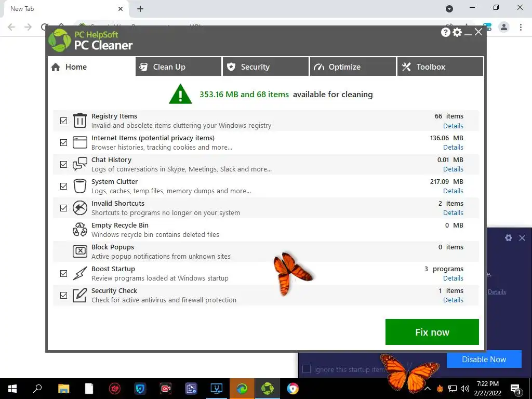This screenshot has width=532, height=399.
Task: Check 'Ignore this startup item' box
Action: coord(307,369)
